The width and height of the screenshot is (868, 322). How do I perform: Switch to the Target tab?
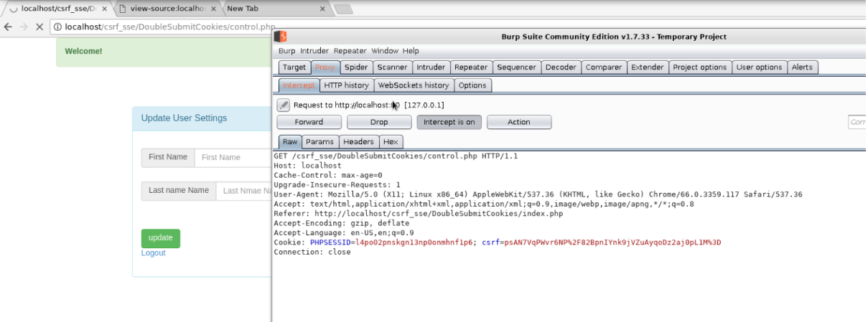pyautogui.click(x=294, y=67)
